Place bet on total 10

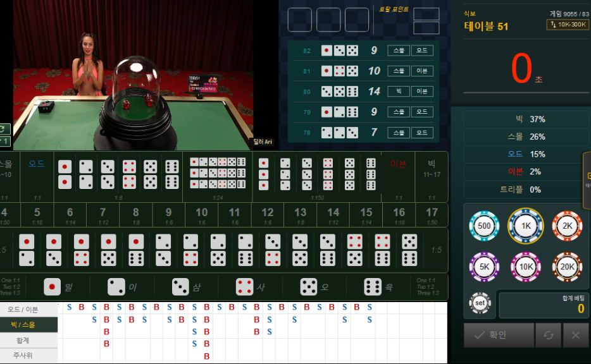(201, 215)
